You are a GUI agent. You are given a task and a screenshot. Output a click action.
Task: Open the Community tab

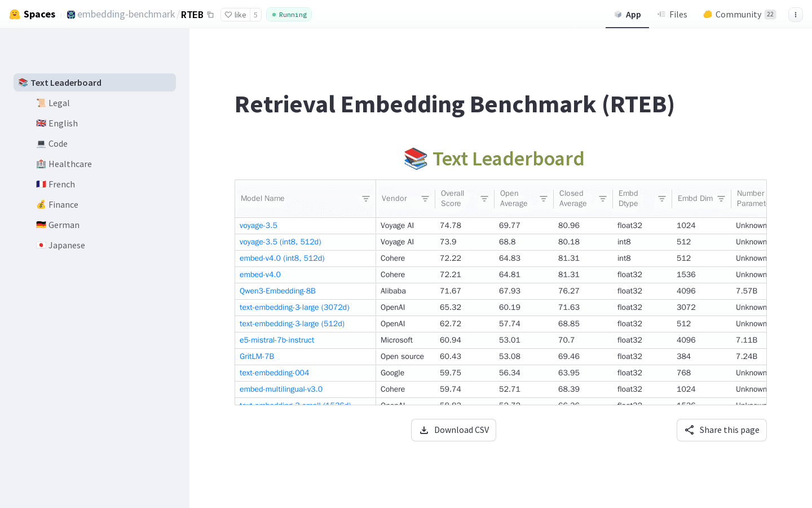739,15
